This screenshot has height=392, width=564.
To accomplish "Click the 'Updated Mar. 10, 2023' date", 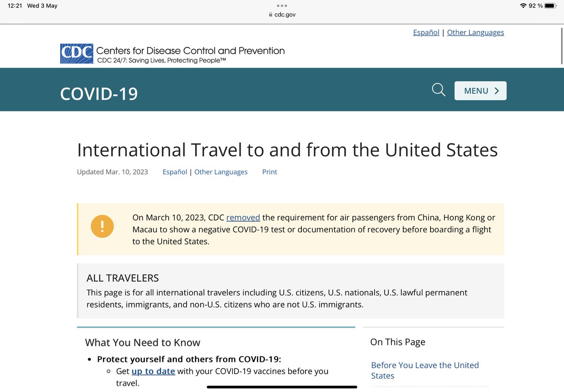I will click(x=112, y=172).
